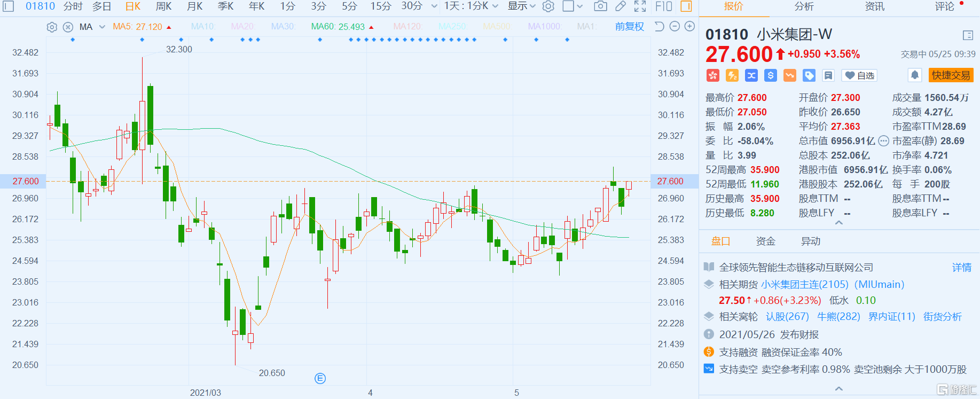Select the 15分 fifteen-minute chart

381,6
